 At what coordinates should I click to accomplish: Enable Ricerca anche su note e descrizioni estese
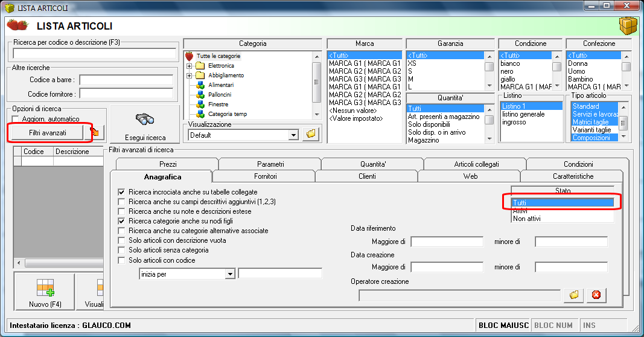[x=121, y=211]
